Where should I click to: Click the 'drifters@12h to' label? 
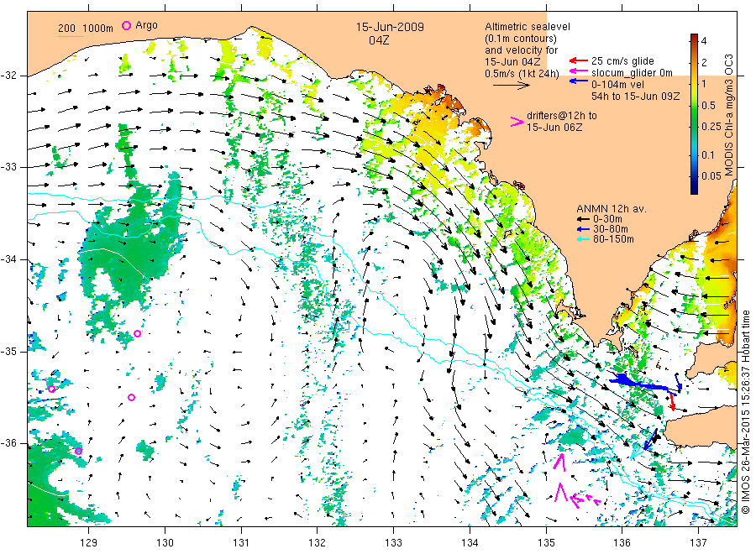click(x=562, y=116)
